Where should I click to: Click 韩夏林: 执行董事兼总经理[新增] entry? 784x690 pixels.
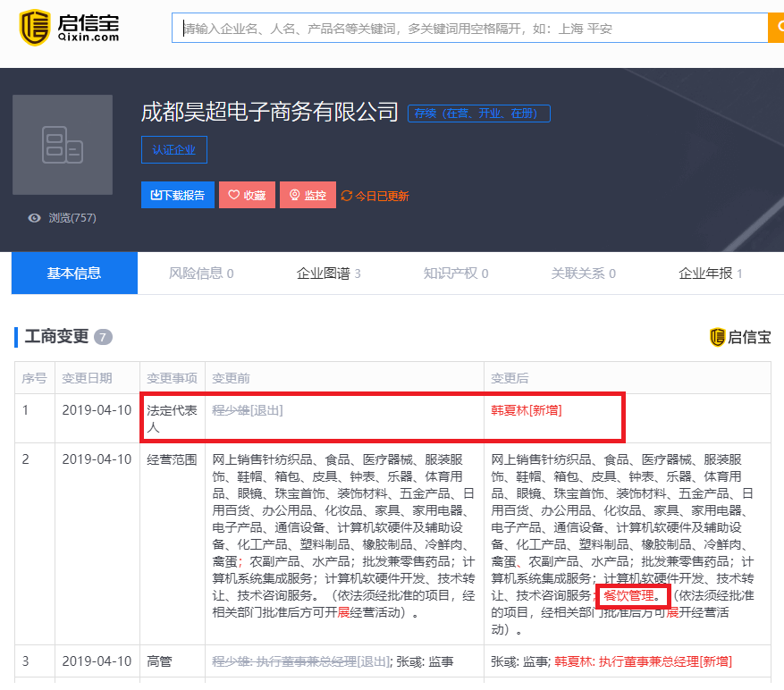coord(643,661)
